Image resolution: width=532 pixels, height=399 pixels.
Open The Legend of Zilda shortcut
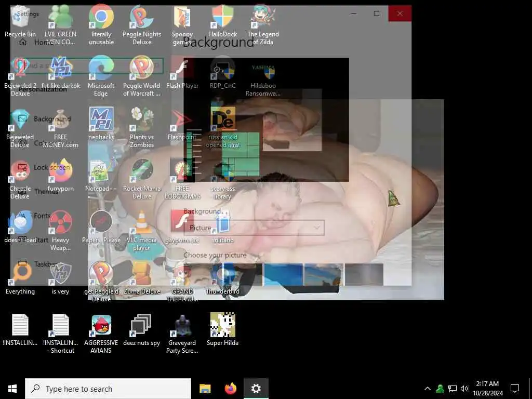(263, 25)
